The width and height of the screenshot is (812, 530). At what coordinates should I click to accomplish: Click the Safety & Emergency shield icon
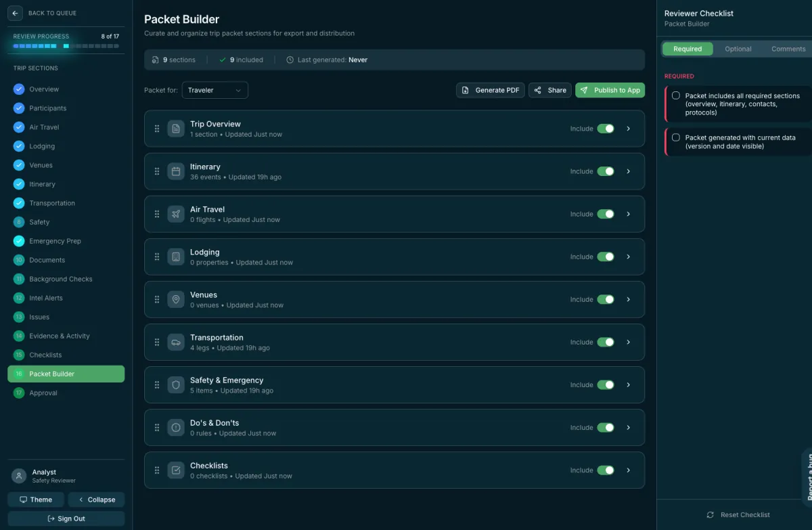176,384
